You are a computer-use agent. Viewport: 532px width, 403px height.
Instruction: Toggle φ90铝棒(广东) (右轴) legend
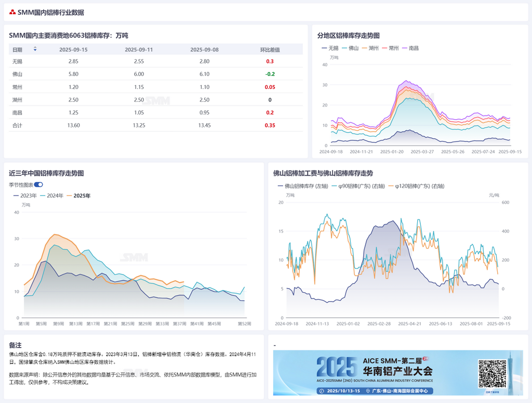coord(358,186)
